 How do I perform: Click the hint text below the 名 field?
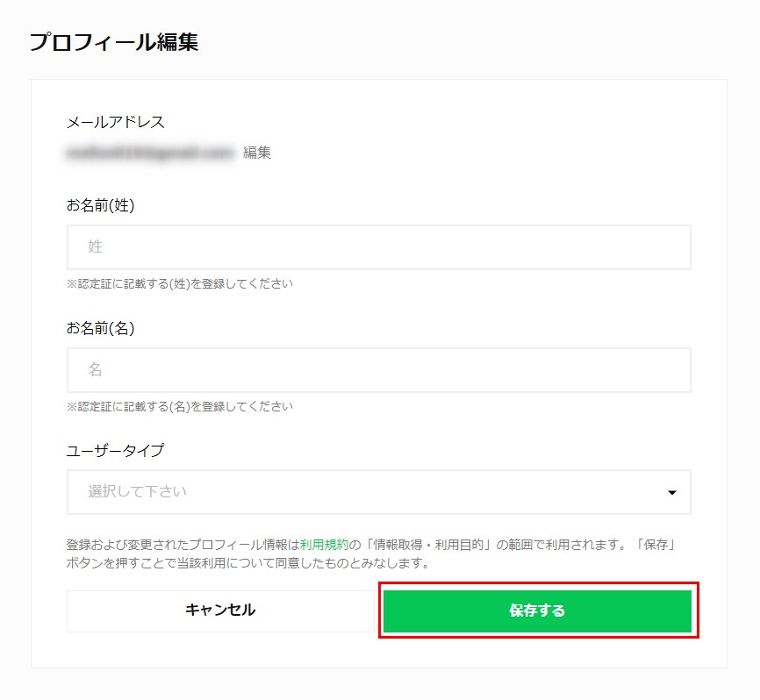click(x=180, y=406)
